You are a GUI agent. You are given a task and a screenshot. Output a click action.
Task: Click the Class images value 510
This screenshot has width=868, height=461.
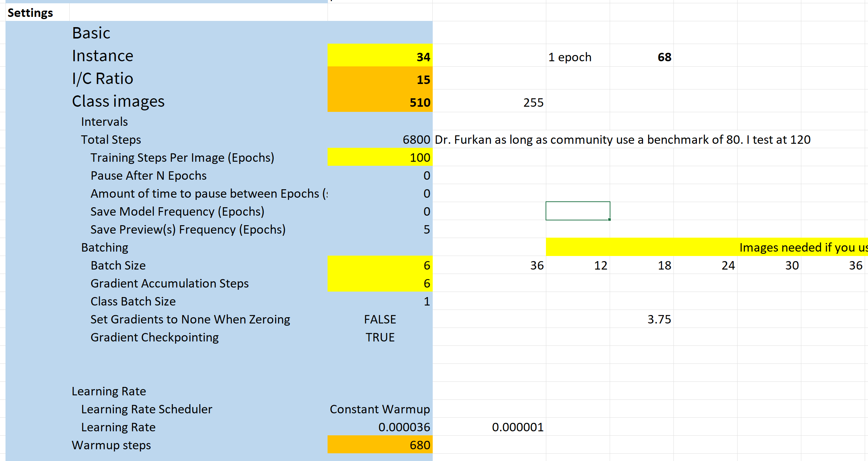(380, 102)
